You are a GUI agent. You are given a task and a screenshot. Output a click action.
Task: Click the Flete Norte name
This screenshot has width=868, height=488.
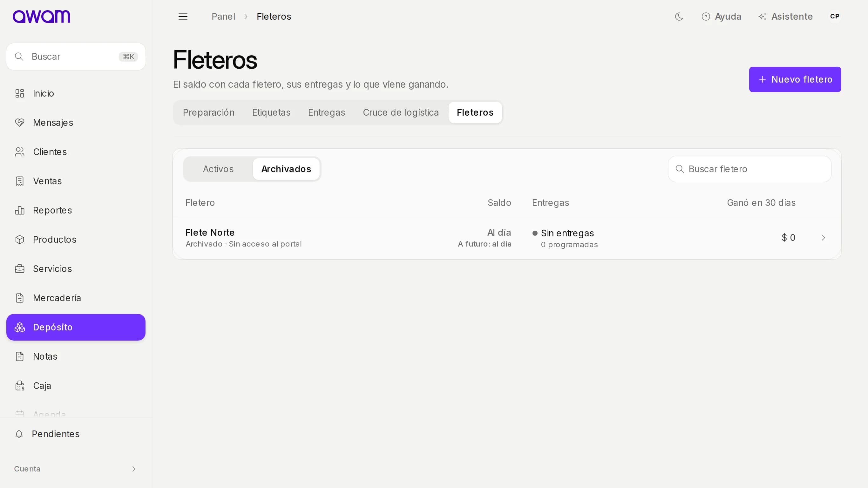click(x=210, y=233)
